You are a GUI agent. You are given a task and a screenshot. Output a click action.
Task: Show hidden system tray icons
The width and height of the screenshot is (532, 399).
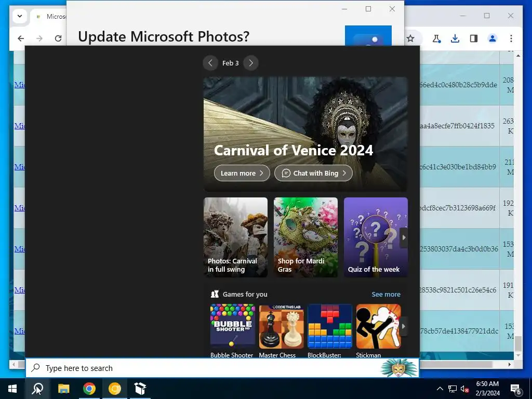[x=440, y=389]
